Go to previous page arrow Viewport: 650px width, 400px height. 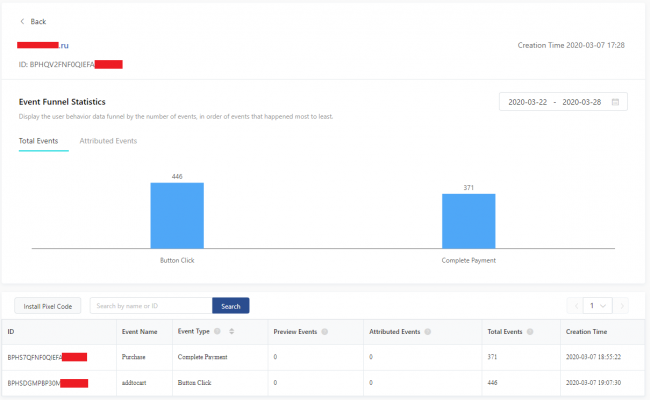(x=574, y=306)
